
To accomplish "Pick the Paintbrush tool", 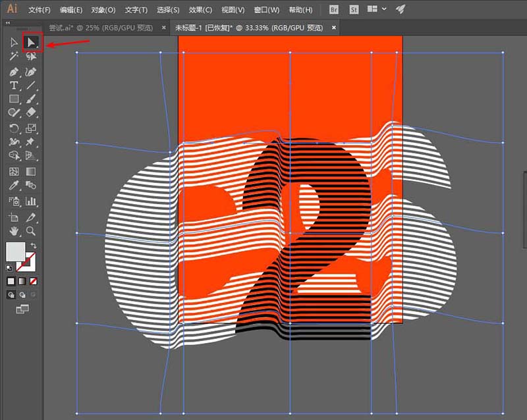I will pyautogui.click(x=30, y=99).
